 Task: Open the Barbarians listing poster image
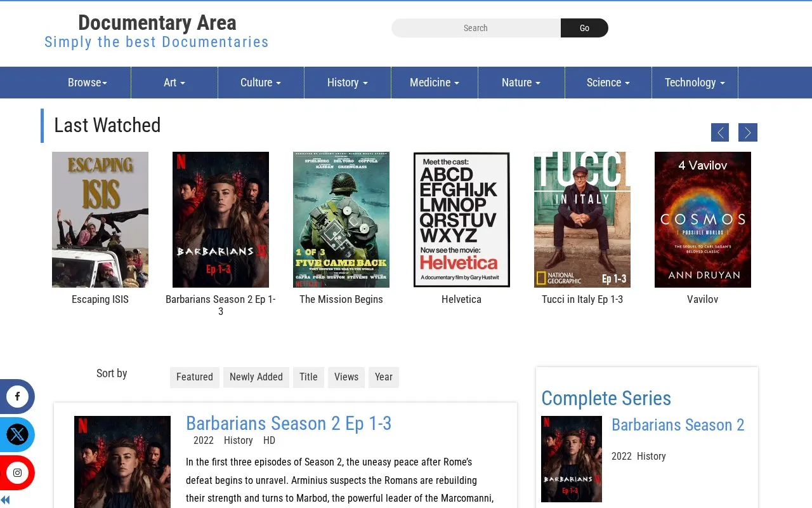click(x=122, y=462)
